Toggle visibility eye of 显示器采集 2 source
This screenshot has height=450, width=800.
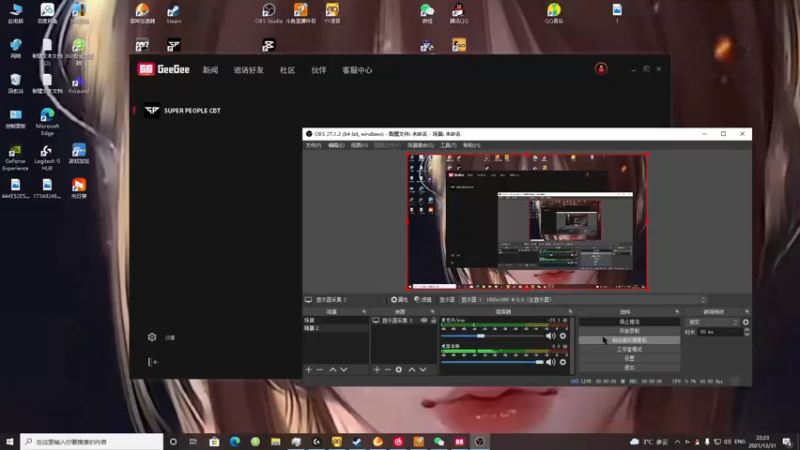(x=424, y=320)
